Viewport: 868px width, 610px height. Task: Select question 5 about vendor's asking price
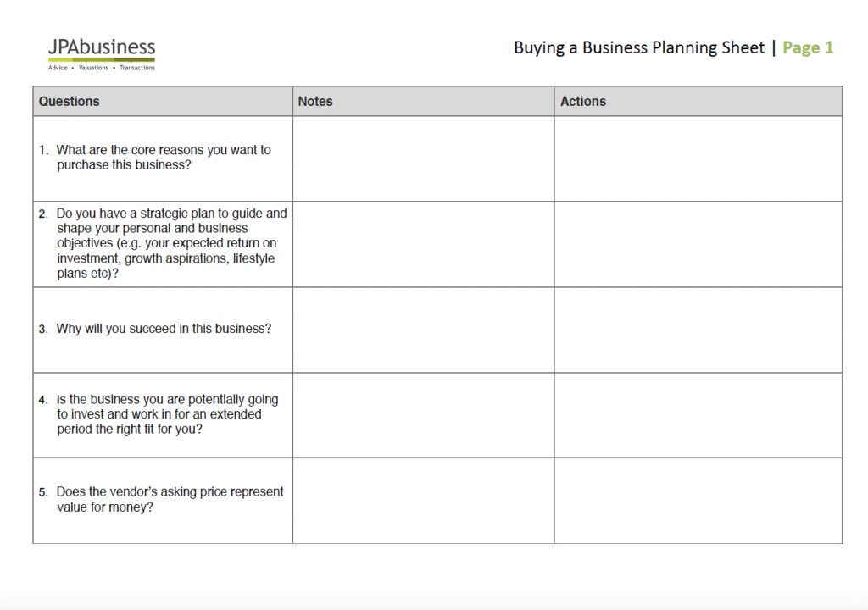(x=161, y=499)
